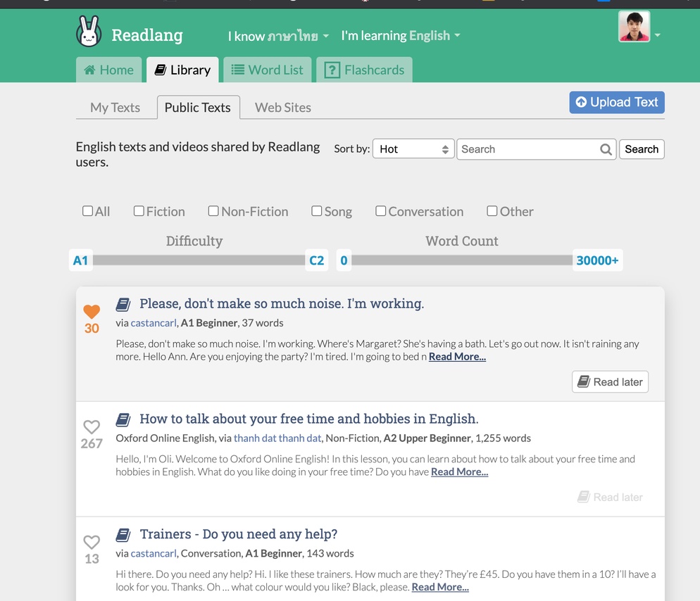
Task: Like the 'Please, don't make so much noise' text
Action: point(92,311)
